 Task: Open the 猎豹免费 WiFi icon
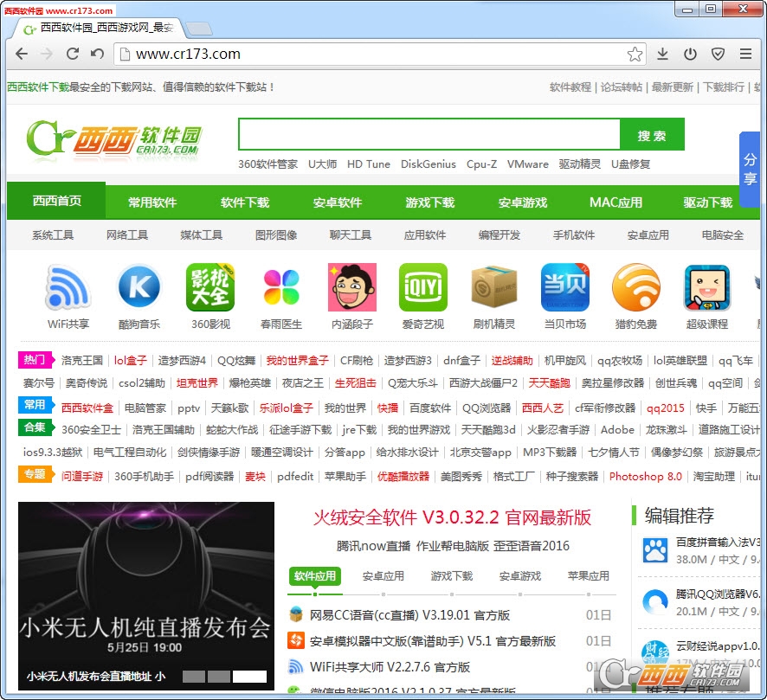[636, 287]
